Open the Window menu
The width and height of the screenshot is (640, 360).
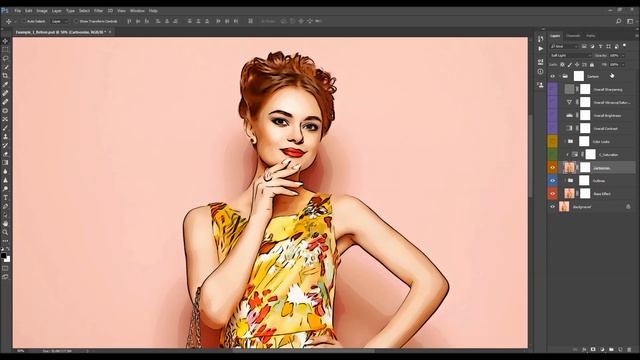tap(137, 11)
